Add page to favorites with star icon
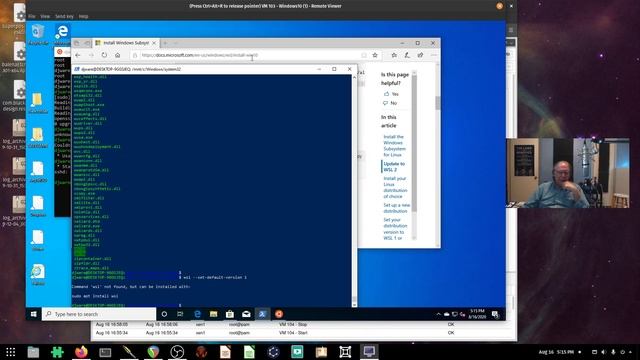This screenshot has width=640, height=360. (x=375, y=55)
